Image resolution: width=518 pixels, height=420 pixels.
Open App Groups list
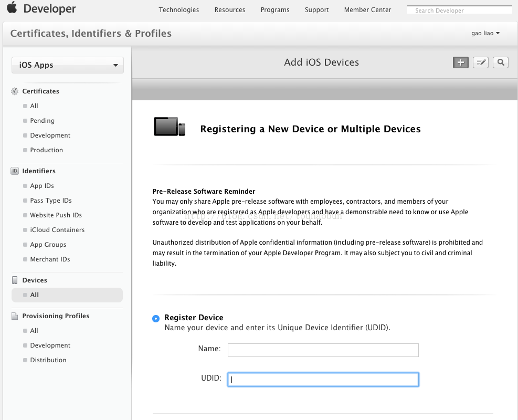48,245
